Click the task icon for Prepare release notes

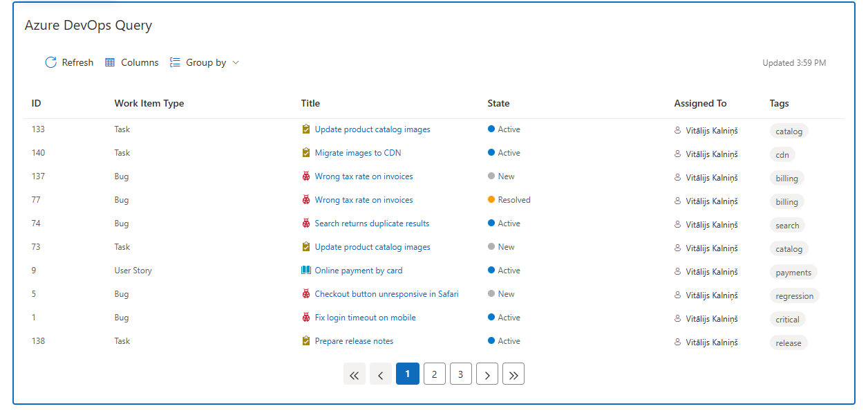(x=306, y=341)
